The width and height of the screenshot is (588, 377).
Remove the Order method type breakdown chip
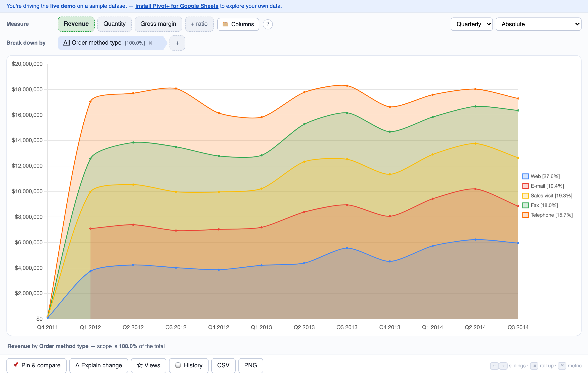pyautogui.click(x=150, y=43)
